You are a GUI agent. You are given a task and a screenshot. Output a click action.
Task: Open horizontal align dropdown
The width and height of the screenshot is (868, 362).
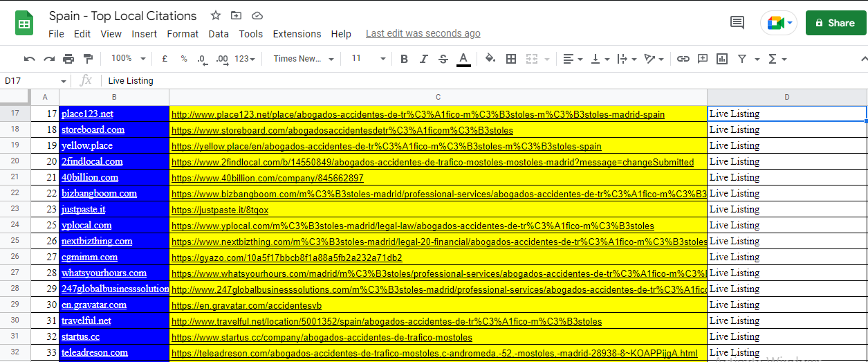coord(573,59)
